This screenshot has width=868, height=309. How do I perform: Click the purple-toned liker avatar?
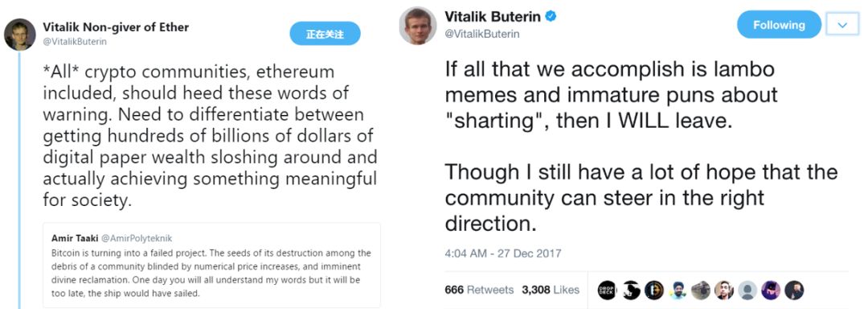coord(771,290)
